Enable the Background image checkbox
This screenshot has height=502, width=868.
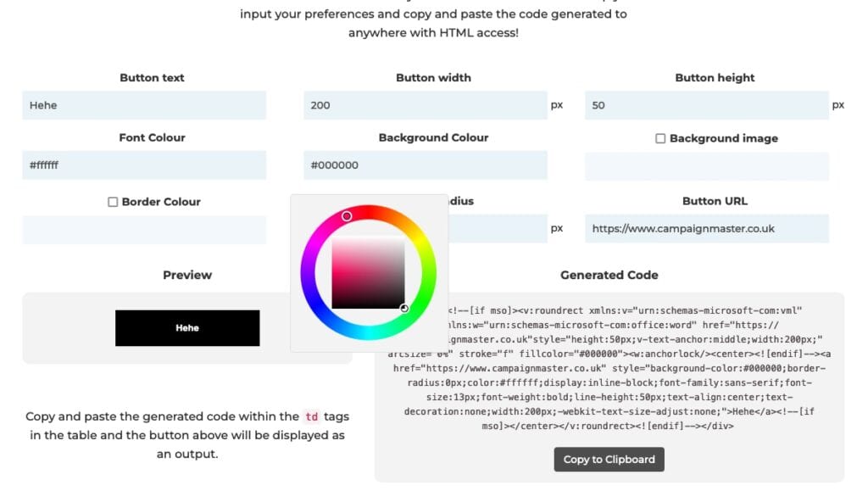[x=660, y=138]
